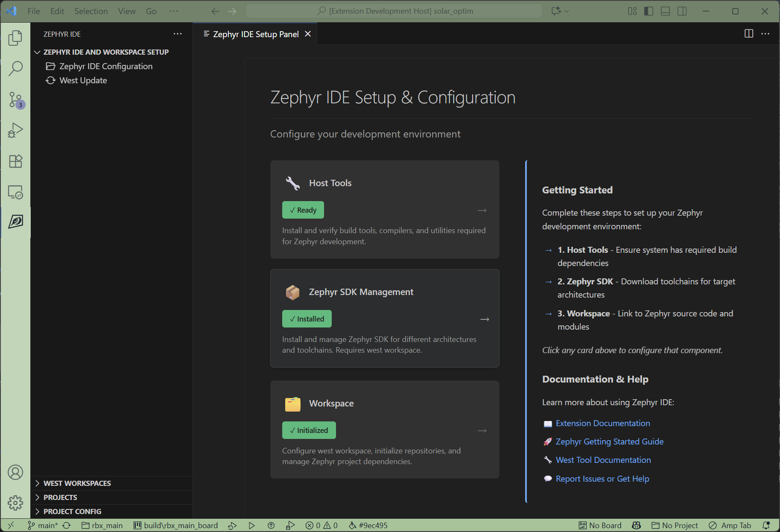Open the View menu
This screenshot has height=532, width=780.
click(x=127, y=11)
